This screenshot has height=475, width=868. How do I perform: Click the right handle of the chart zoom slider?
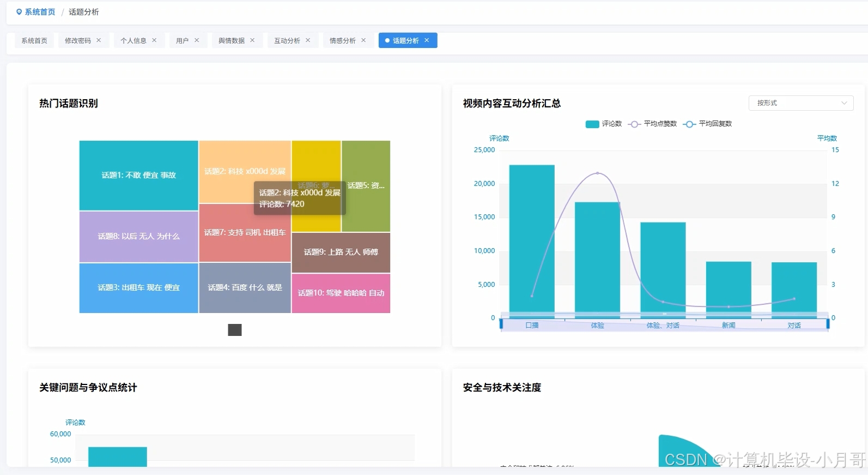pyautogui.click(x=828, y=324)
